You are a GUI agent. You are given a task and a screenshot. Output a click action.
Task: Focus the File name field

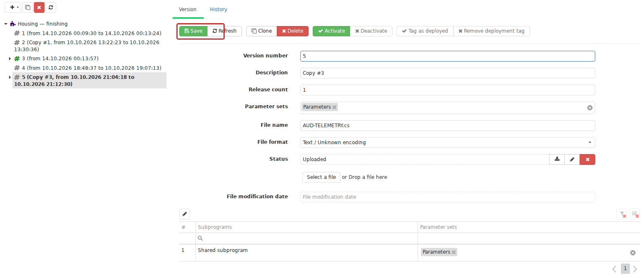pos(447,126)
